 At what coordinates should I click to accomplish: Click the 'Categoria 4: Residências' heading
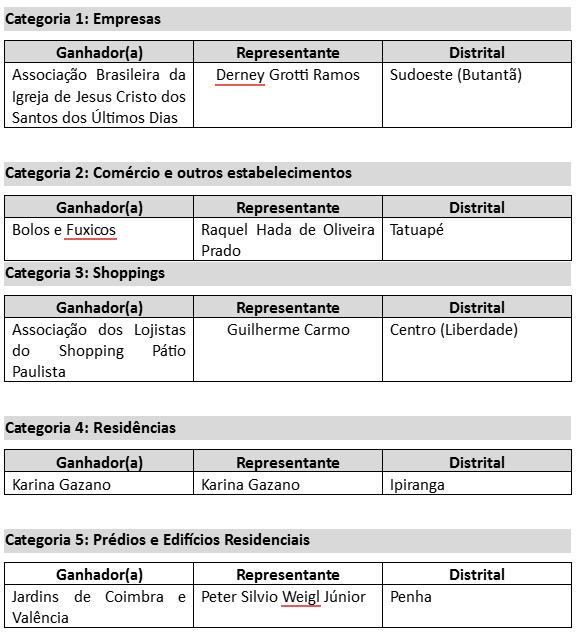[90, 428]
